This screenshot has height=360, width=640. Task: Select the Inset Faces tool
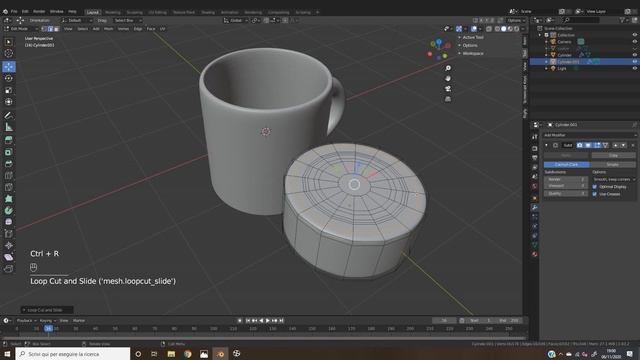tap(9, 152)
